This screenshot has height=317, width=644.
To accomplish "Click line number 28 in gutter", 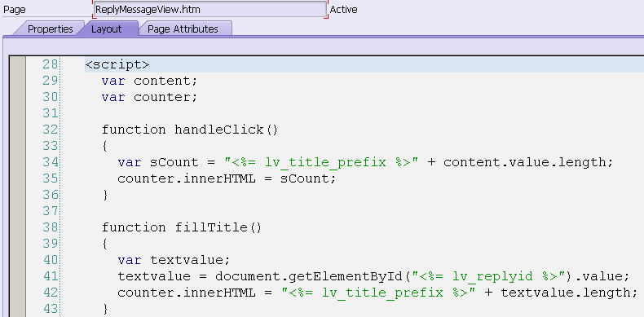I will click(50, 64).
